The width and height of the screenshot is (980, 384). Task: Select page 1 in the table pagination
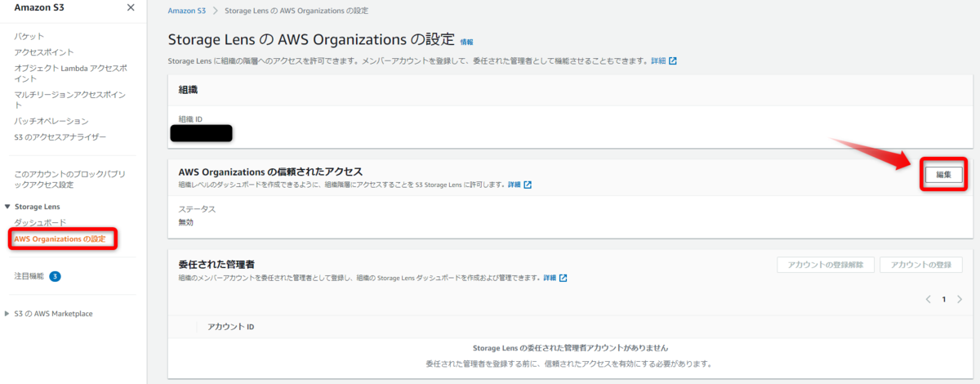944,299
